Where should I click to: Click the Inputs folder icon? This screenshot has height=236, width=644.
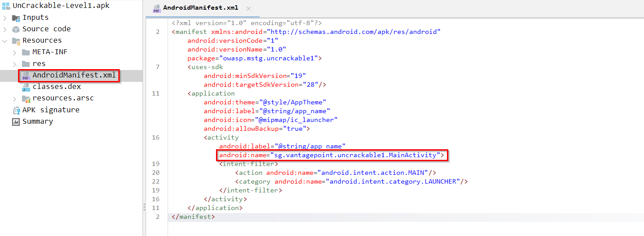(x=16, y=18)
